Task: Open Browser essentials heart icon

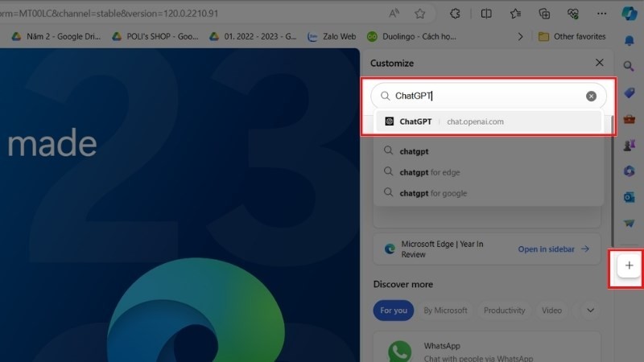Action: click(573, 14)
